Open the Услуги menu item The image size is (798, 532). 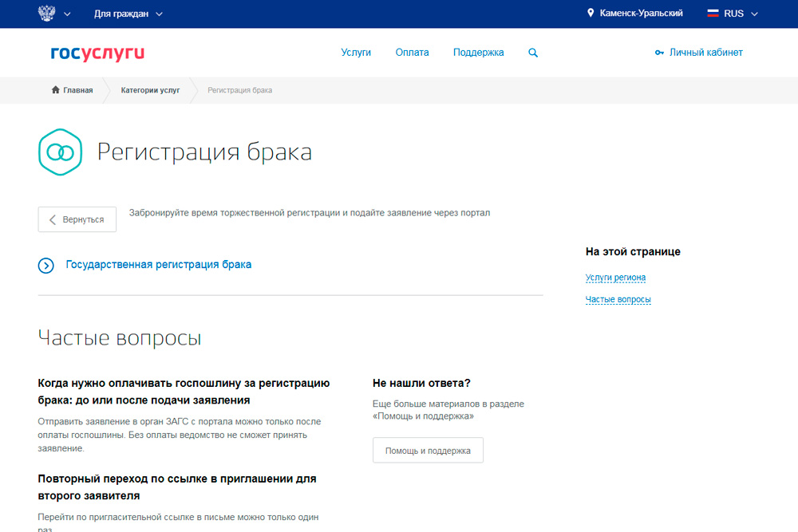(x=356, y=52)
